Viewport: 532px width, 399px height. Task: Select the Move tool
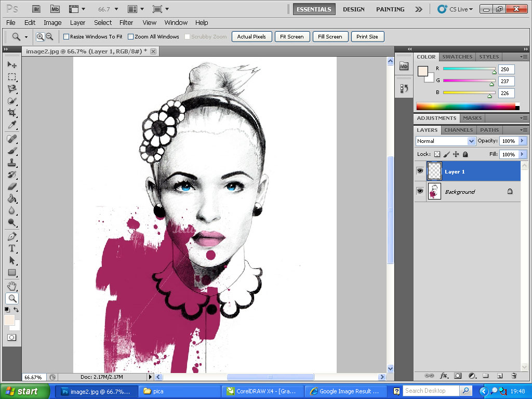pyautogui.click(x=12, y=64)
